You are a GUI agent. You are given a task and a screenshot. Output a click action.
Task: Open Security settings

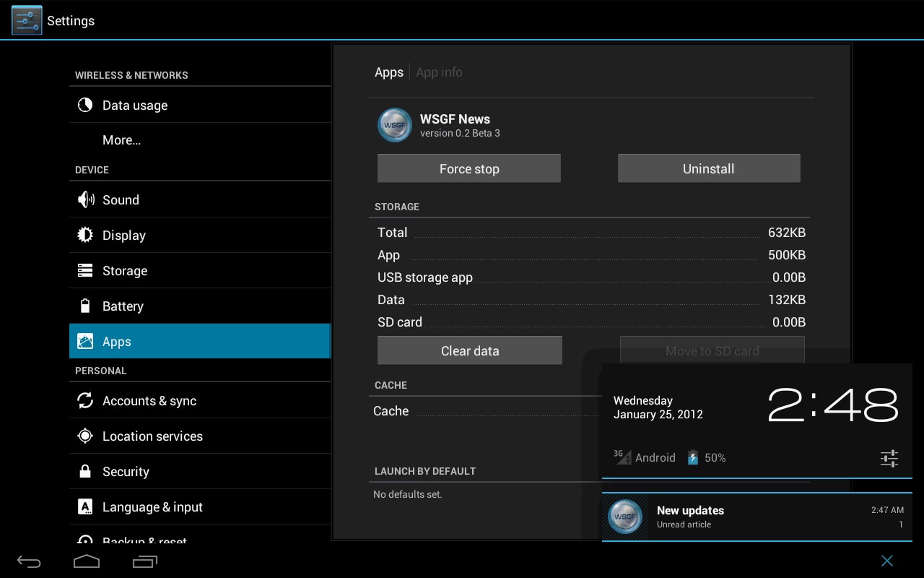pyautogui.click(x=200, y=471)
